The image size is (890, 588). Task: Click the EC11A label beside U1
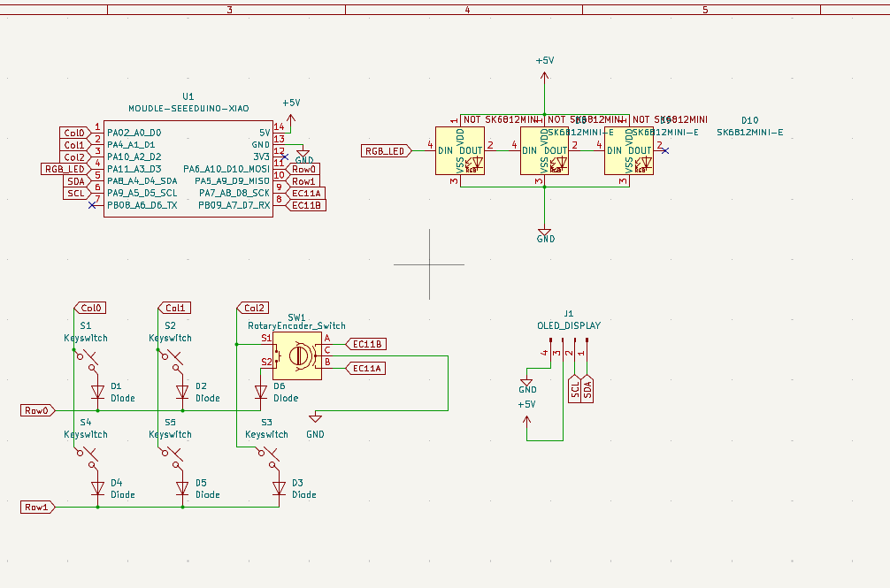[306, 194]
